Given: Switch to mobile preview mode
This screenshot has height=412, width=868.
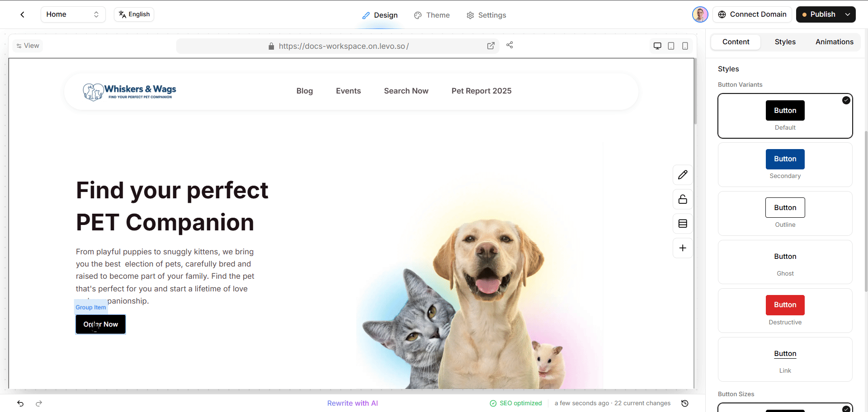Looking at the screenshot, I should coord(685,46).
